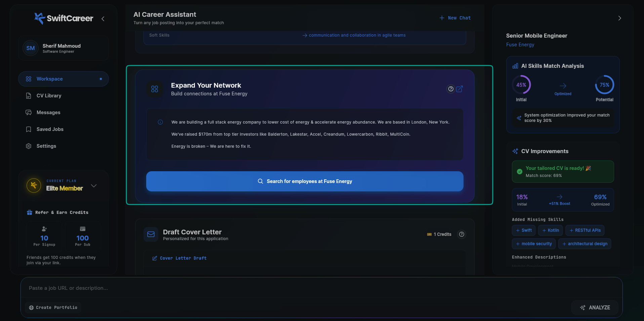Image resolution: width=644 pixels, height=321 pixels.
Task: Open the Settings gear
Action: [x=46, y=146]
